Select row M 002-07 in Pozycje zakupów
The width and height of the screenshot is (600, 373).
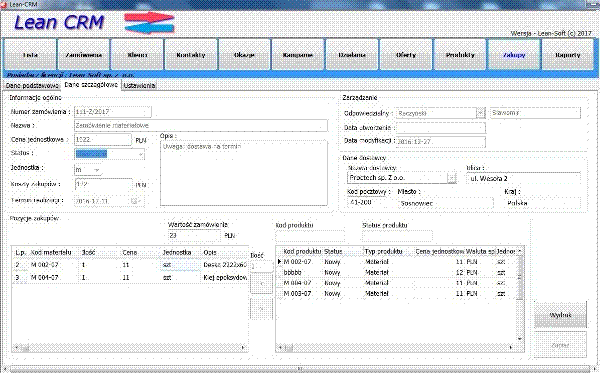point(130,265)
